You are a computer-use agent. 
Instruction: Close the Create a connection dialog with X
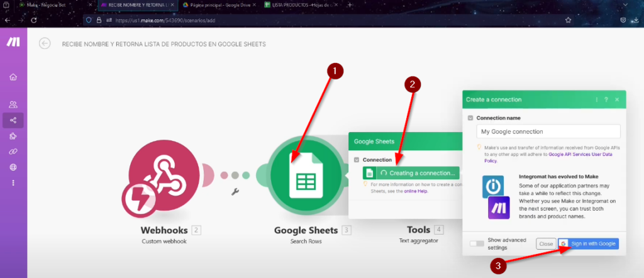[617, 99]
